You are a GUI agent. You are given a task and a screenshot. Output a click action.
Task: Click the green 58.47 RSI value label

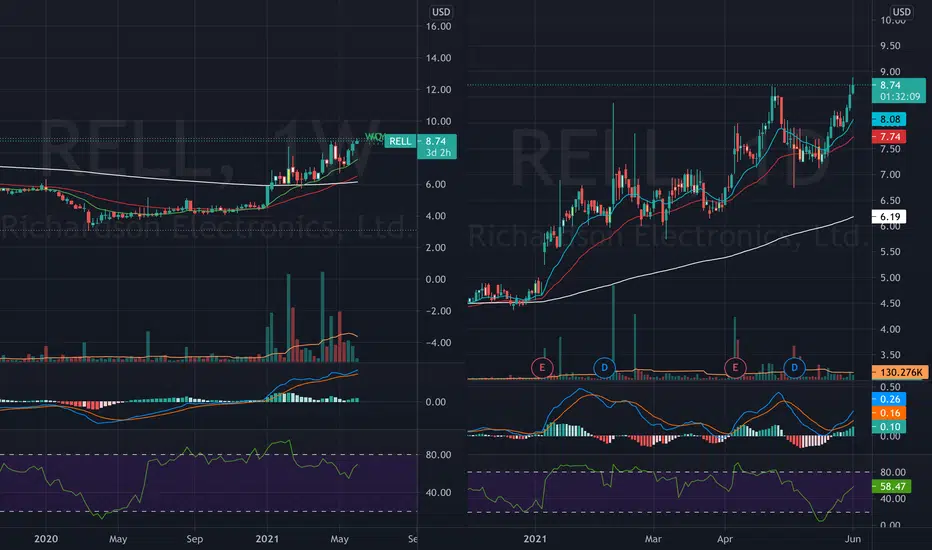point(892,486)
